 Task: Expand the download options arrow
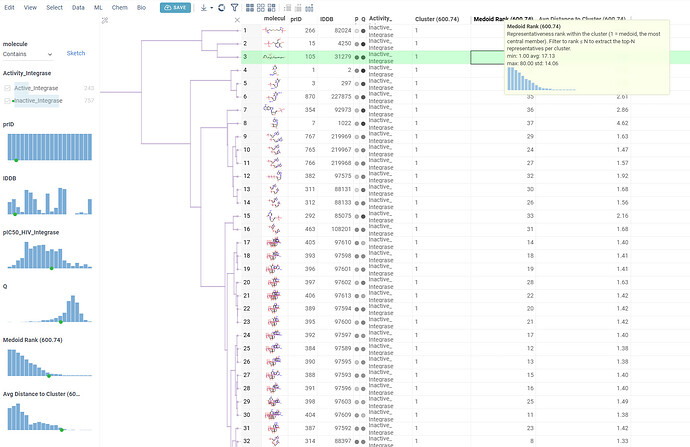pos(212,8)
